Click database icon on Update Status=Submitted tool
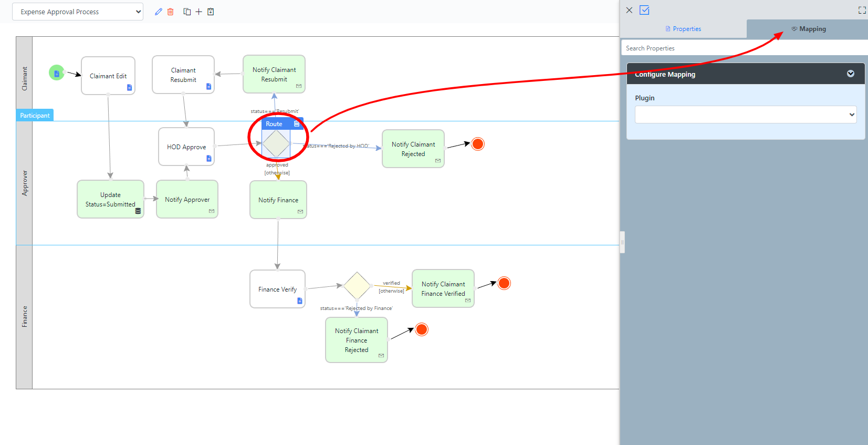The height and width of the screenshot is (445, 868). coord(138,211)
